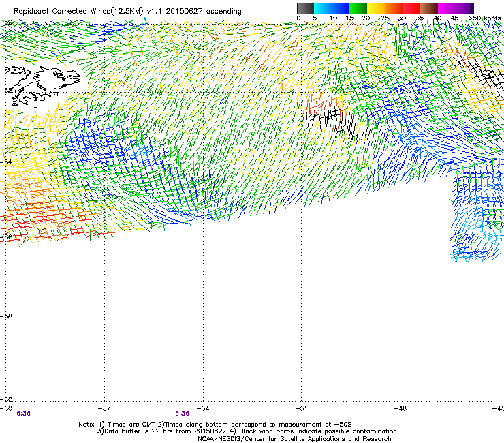Click the '-56' latitude axis label

click(x=7, y=236)
